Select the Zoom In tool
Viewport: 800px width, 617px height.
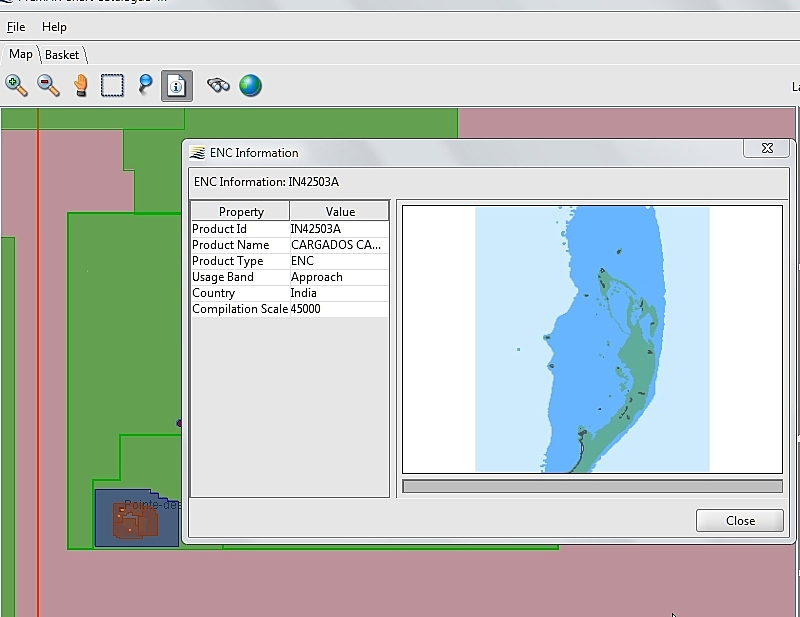pyautogui.click(x=17, y=85)
